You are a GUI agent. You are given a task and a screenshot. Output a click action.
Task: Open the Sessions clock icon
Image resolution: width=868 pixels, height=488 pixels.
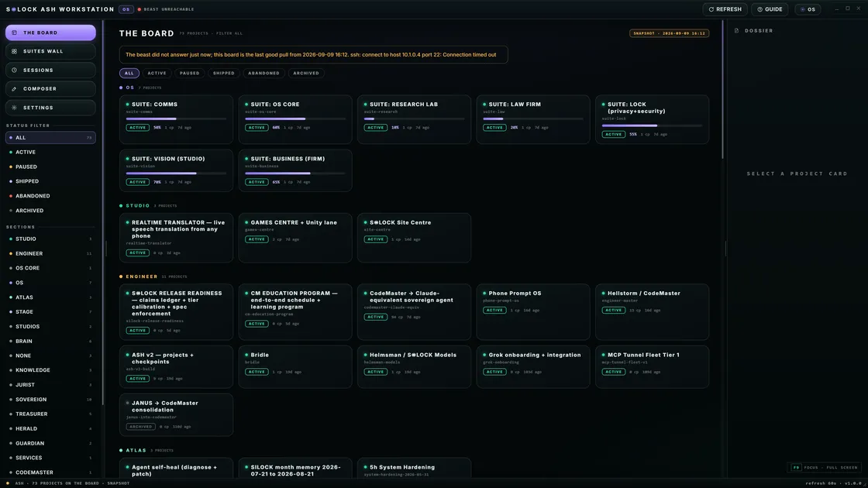point(15,70)
